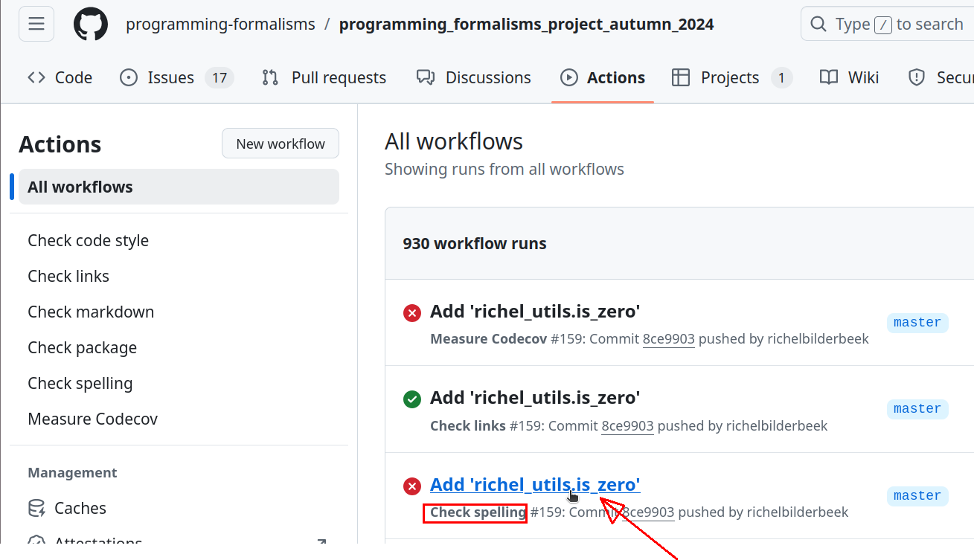The height and width of the screenshot is (560, 974).
Task: Open the Code tab
Action: [x=60, y=77]
